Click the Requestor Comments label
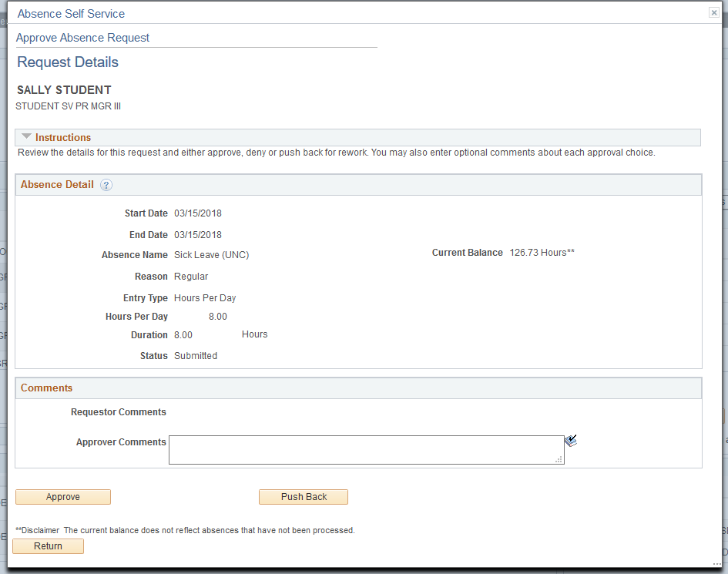 (119, 412)
